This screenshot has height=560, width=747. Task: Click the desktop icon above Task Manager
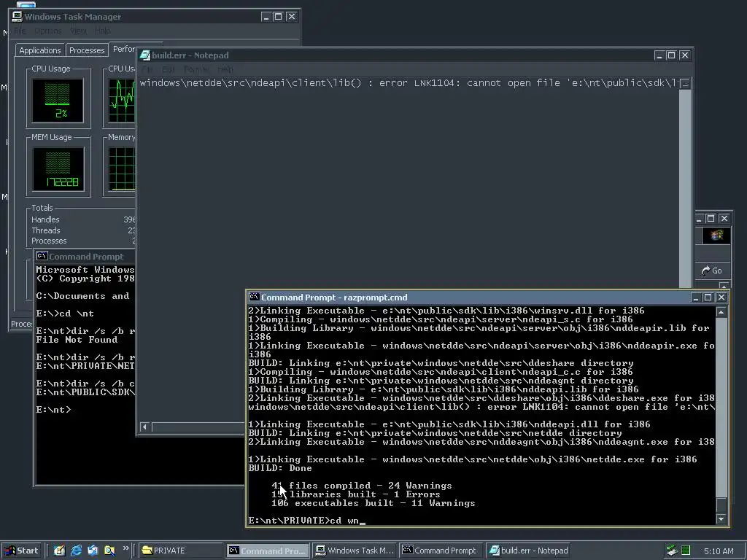pyautogui.click(x=26, y=4)
